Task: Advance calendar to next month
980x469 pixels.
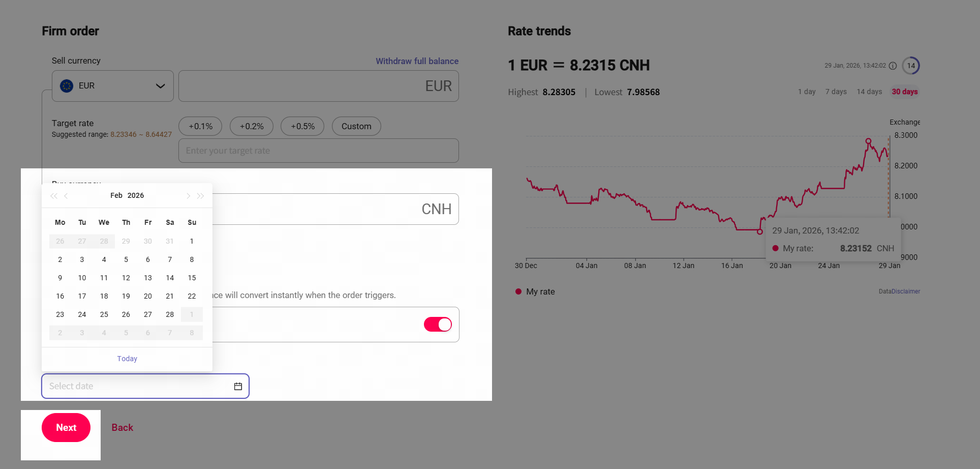Action: [188, 196]
